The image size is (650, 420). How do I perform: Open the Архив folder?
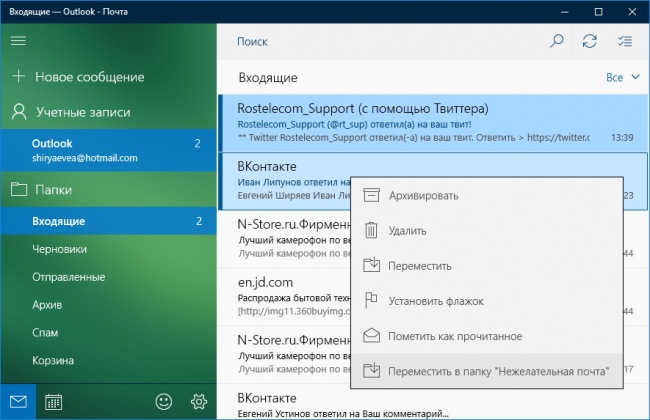[x=108, y=305]
